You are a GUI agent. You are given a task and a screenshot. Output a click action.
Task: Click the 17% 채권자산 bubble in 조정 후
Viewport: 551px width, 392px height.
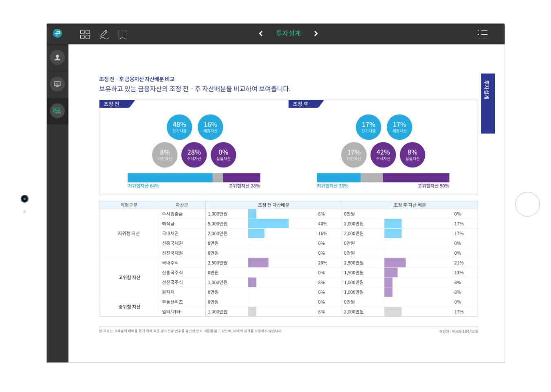pos(399,127)
